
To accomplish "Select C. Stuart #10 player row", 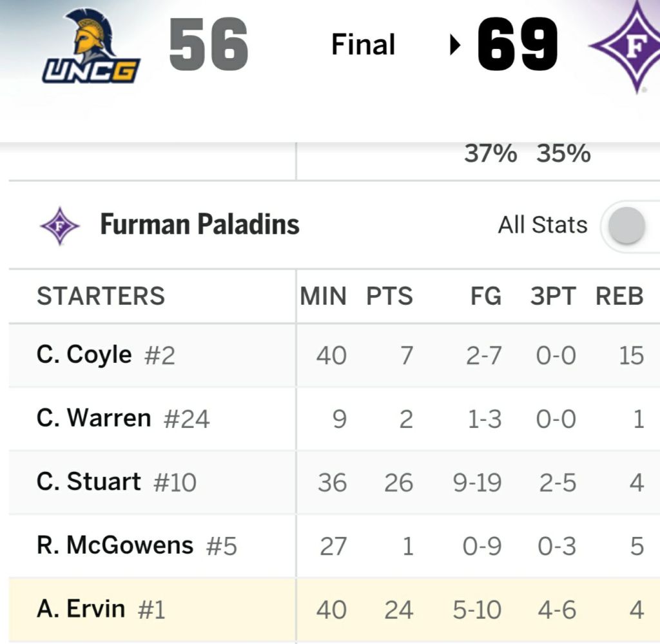I will click(117, 482).
